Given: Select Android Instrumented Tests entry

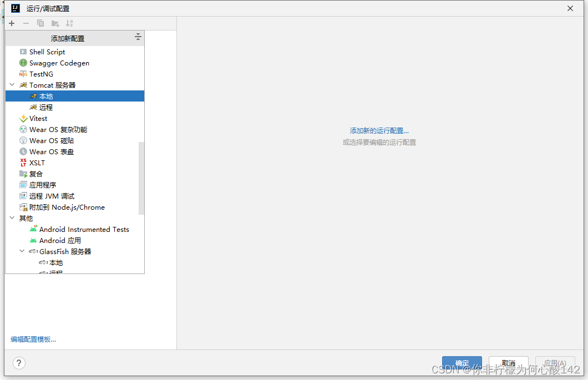Looking at the screenshot, I should [75, 229].
